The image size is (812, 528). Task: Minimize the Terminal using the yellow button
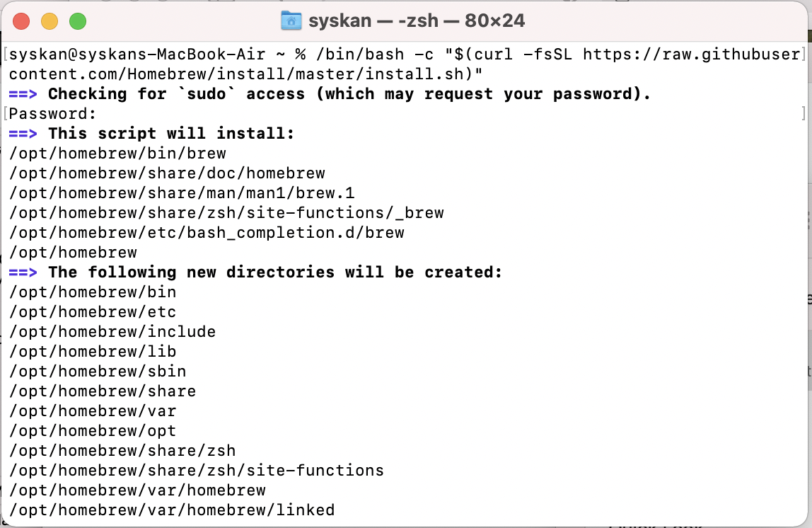(50, 21)
